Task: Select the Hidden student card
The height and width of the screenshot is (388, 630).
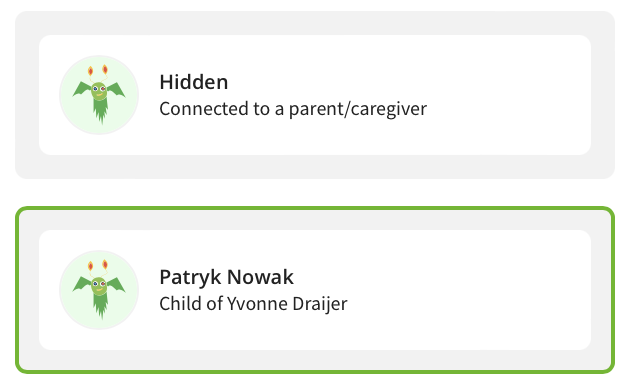Action: 315,95
